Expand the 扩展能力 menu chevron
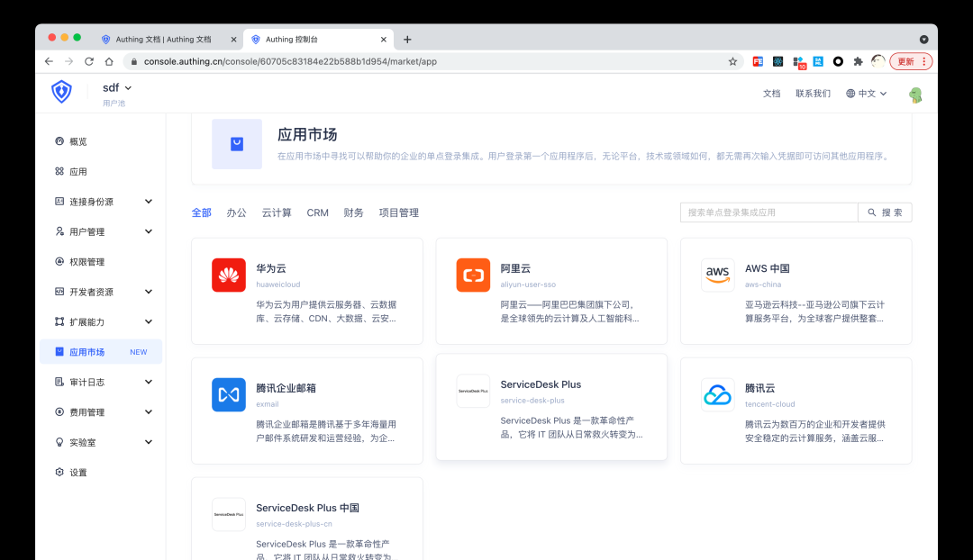Screen dimensions: 973x560 149,321
